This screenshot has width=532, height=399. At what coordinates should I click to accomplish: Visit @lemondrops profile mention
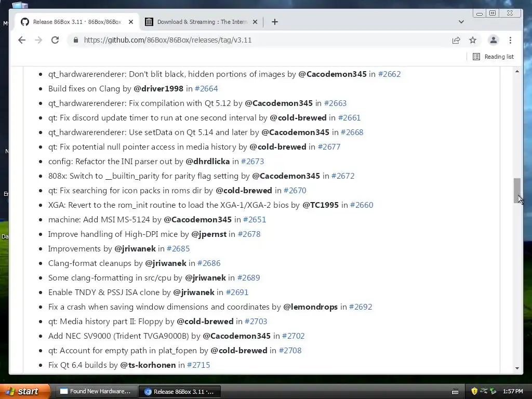(311, 307)
